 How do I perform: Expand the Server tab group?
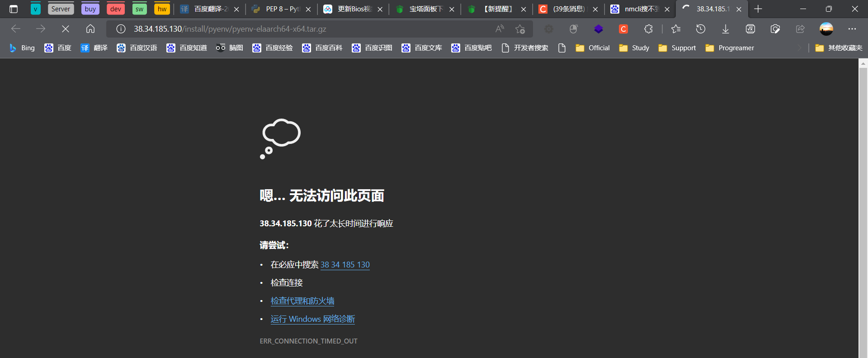(x=61, y=9)
